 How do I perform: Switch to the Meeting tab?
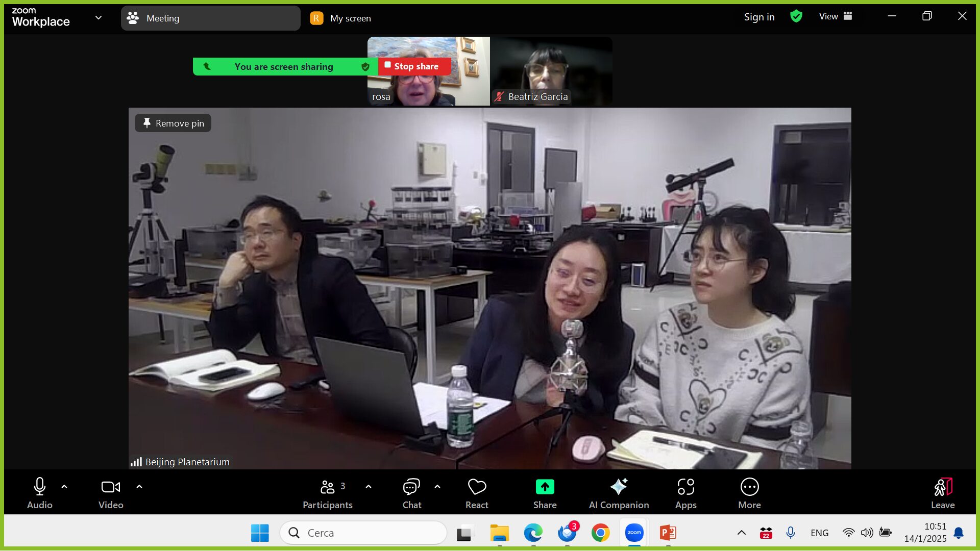tap(210, 18)
